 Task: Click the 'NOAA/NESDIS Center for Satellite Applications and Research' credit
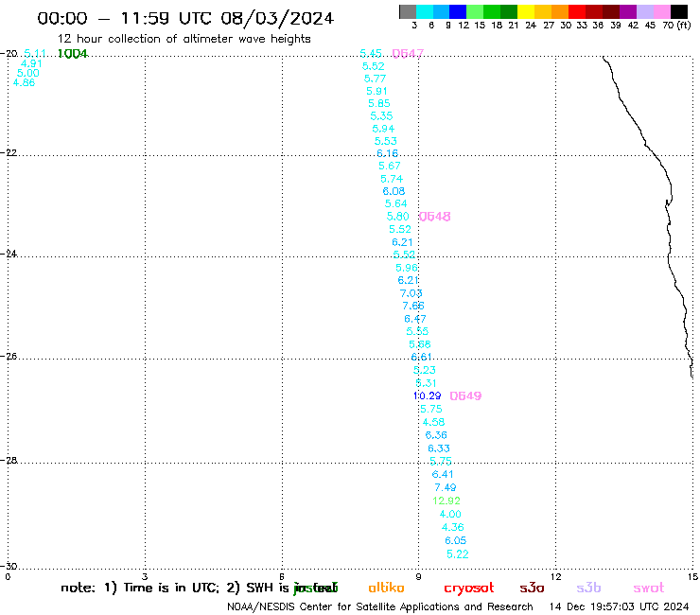[380, 607]
